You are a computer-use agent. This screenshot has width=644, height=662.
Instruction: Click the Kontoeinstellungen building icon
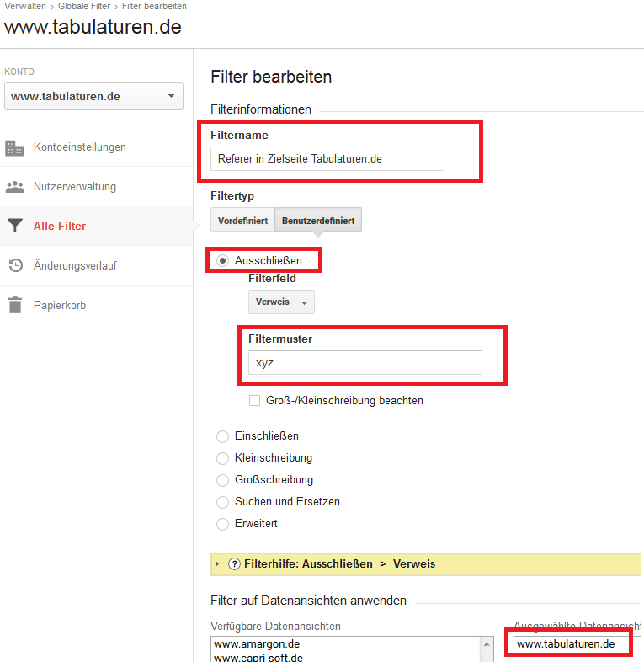(14, 147)
